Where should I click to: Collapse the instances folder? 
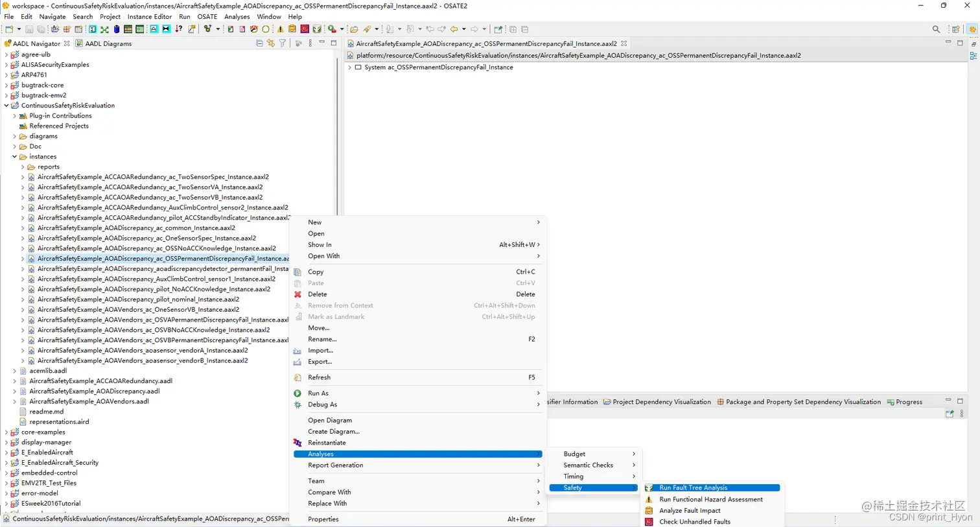tap(14, 157)
